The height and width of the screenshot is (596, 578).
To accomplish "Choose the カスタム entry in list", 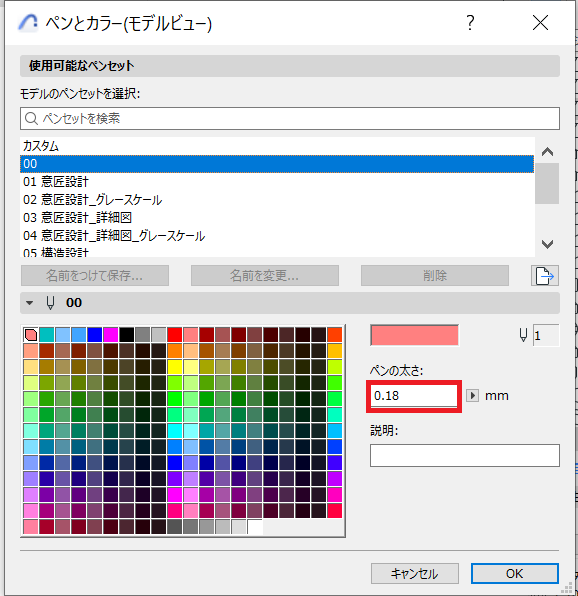I will 277,146.
